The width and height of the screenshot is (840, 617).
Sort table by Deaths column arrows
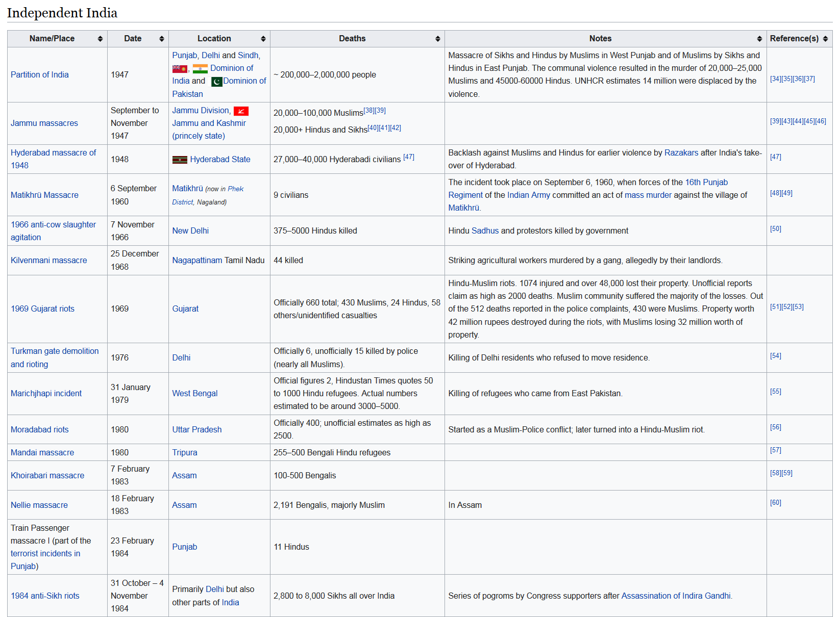(x=438, y=39)
